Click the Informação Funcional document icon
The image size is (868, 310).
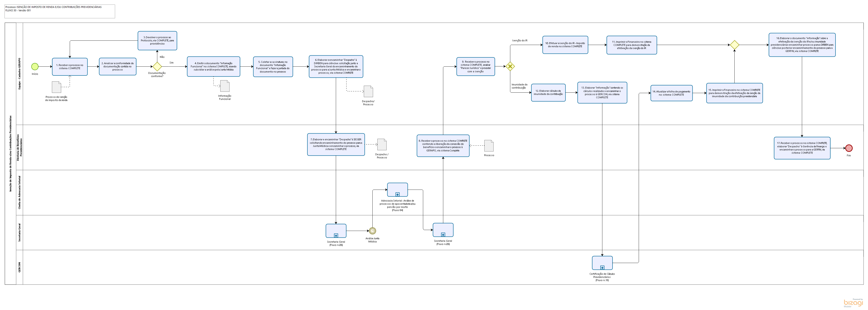pyautogui.click(x=225, y=86)
